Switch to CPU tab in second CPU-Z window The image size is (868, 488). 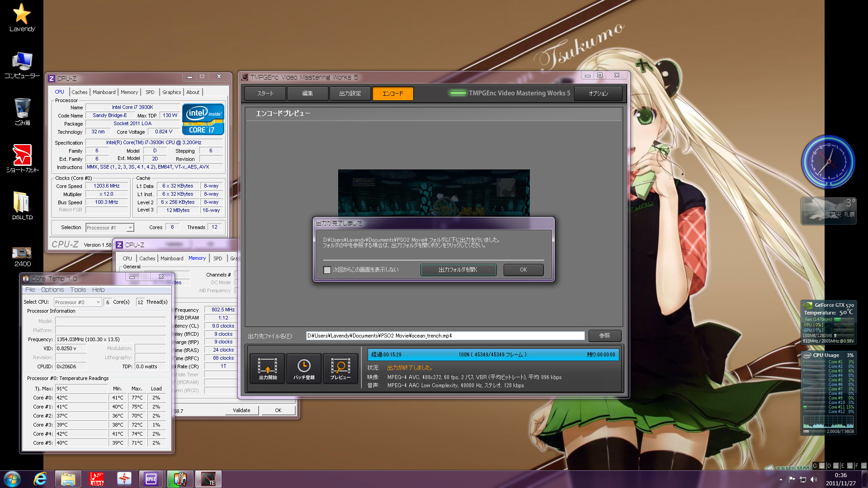coord(127,258)
